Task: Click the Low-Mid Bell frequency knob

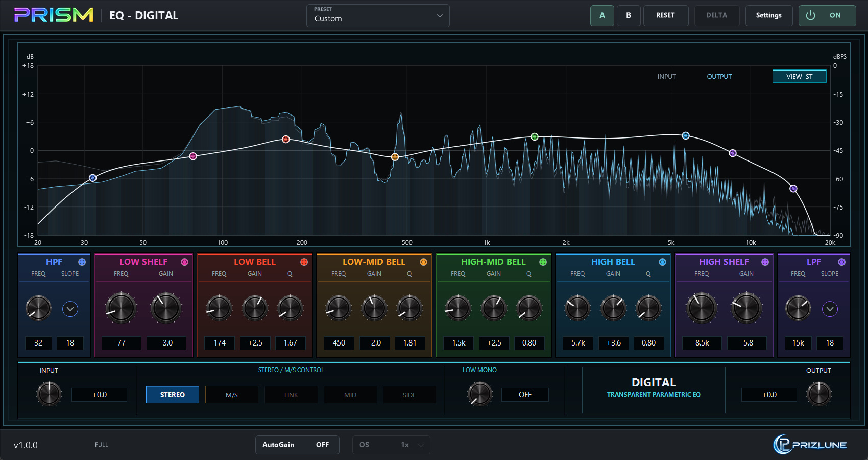Action: pos(339,308)
